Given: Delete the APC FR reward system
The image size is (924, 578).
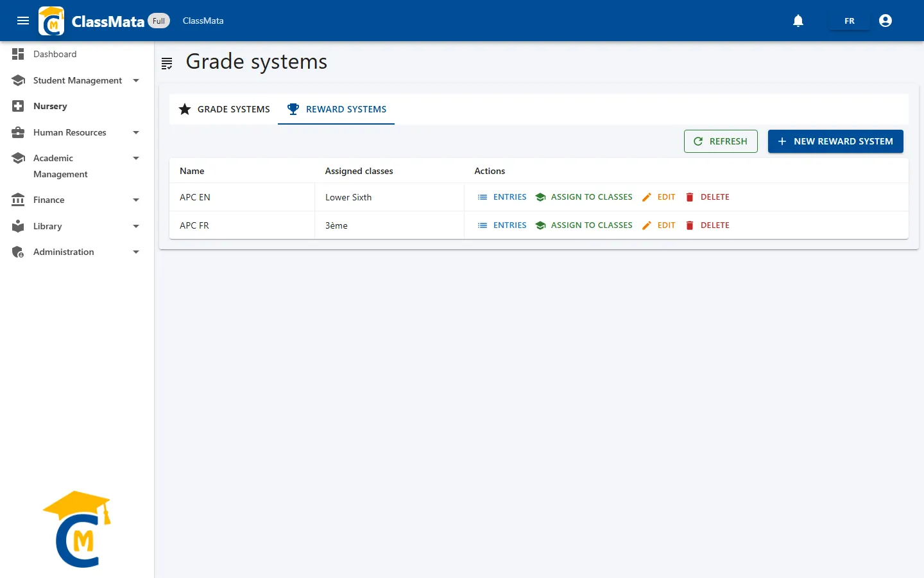Looking at the screenshot, I should tap(707, 225).
